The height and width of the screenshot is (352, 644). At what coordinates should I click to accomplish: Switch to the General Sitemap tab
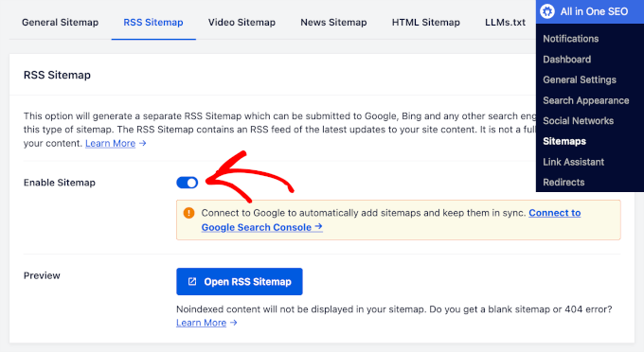point(60,23)
